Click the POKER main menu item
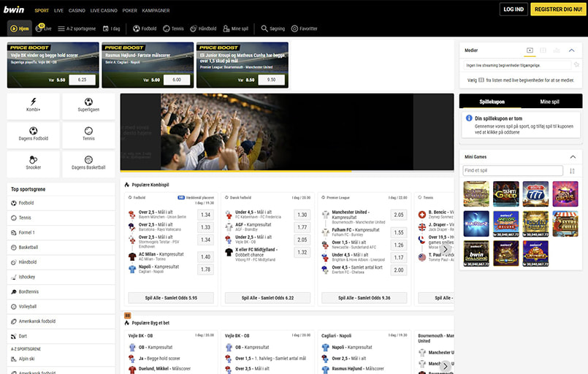The height and width of the screenshot is (374, 588). (x=130, y=10)
